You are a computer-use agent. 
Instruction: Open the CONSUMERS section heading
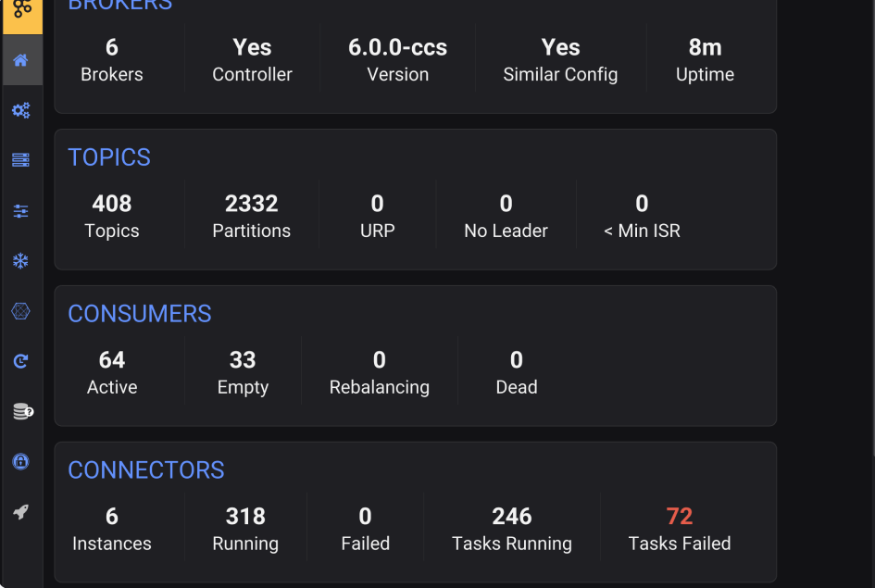pyautogui.click(x=140, y=314)
